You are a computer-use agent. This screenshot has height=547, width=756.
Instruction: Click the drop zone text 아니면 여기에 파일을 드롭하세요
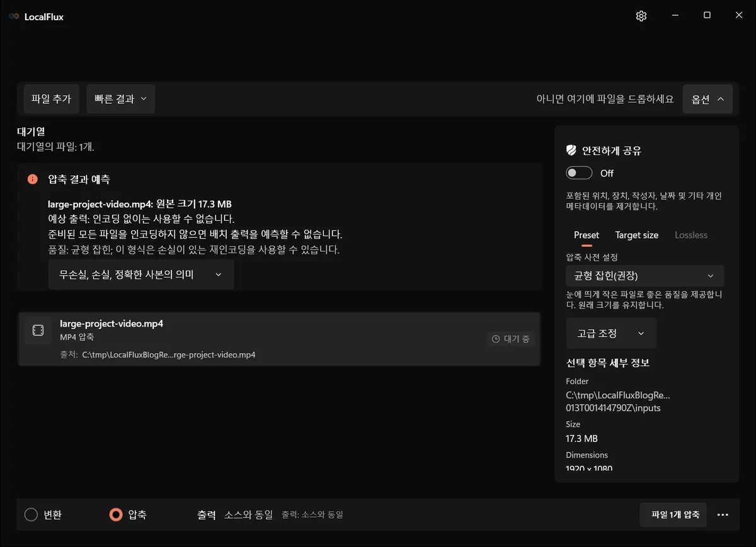coord(605,99)
